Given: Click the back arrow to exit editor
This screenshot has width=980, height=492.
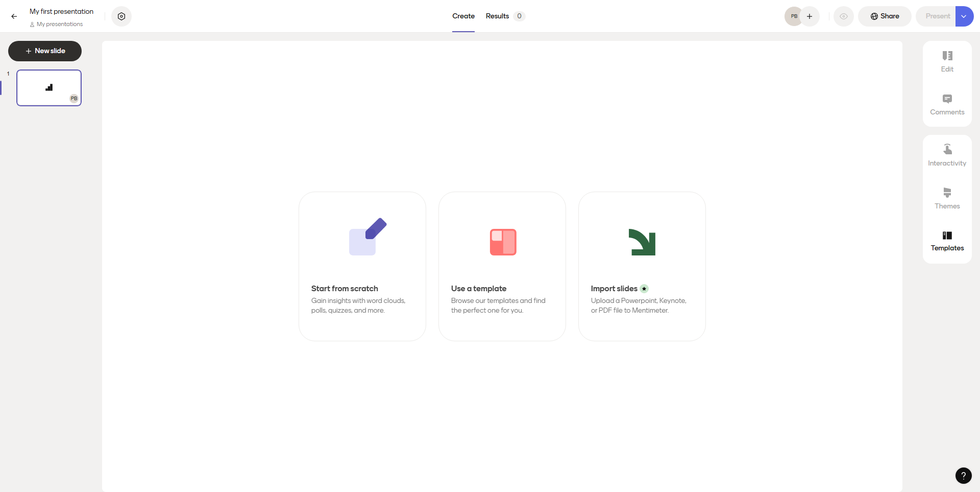Looking at the screenshot, I should (x=14, y=16).
